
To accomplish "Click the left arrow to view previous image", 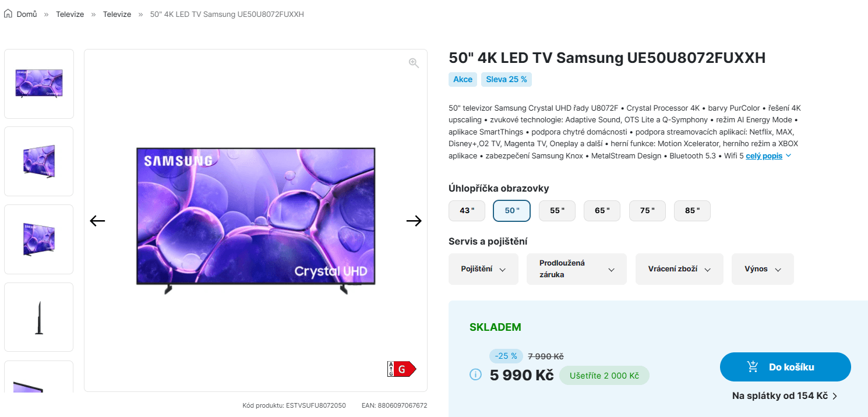I will [97, 220].
